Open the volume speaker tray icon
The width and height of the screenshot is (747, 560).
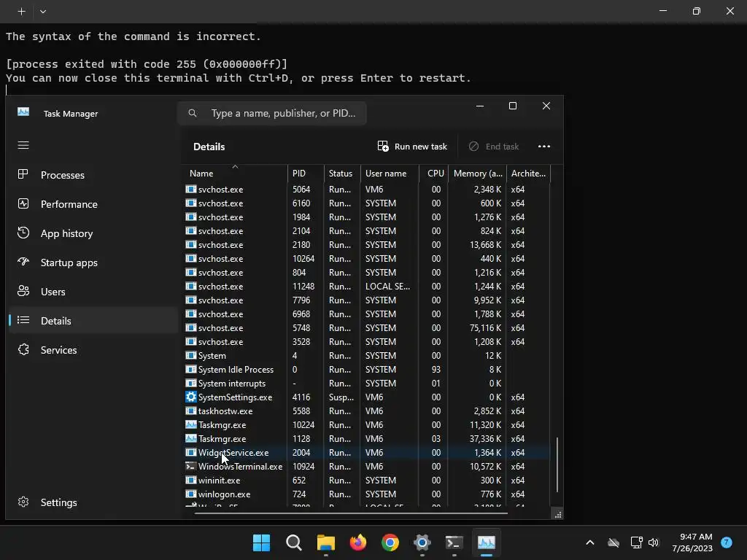(x=654, y=542)
